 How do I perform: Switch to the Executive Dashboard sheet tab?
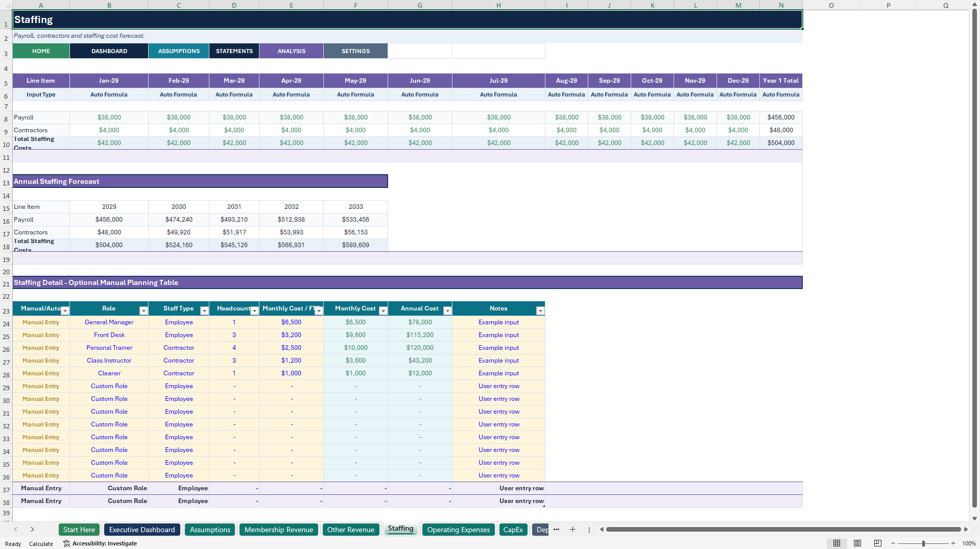[142, 530]
